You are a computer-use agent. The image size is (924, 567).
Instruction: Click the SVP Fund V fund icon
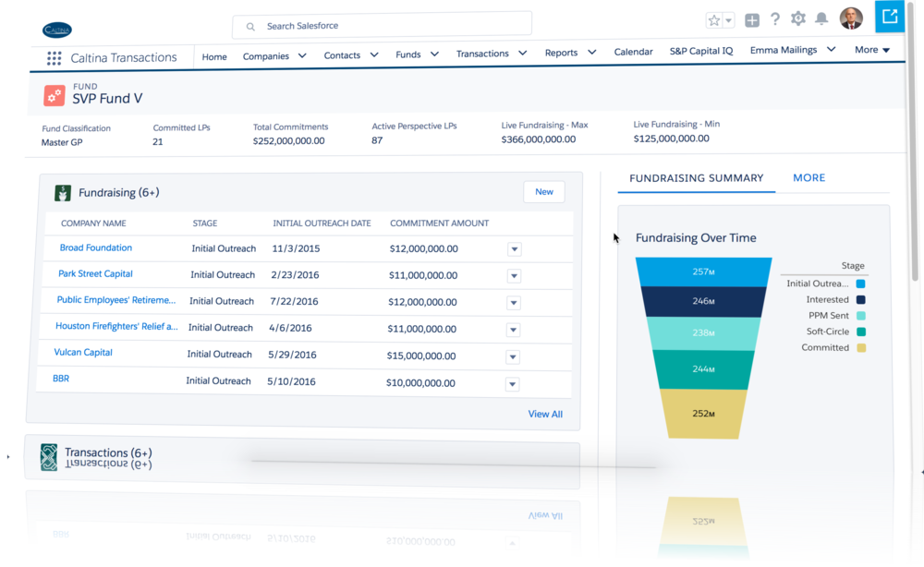pyautogui.click(x=55, y=95)
